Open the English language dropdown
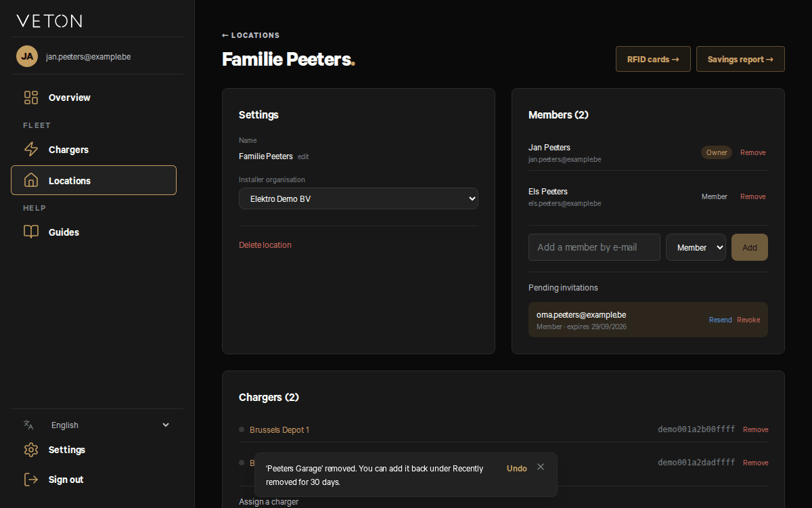 [110, 425]
